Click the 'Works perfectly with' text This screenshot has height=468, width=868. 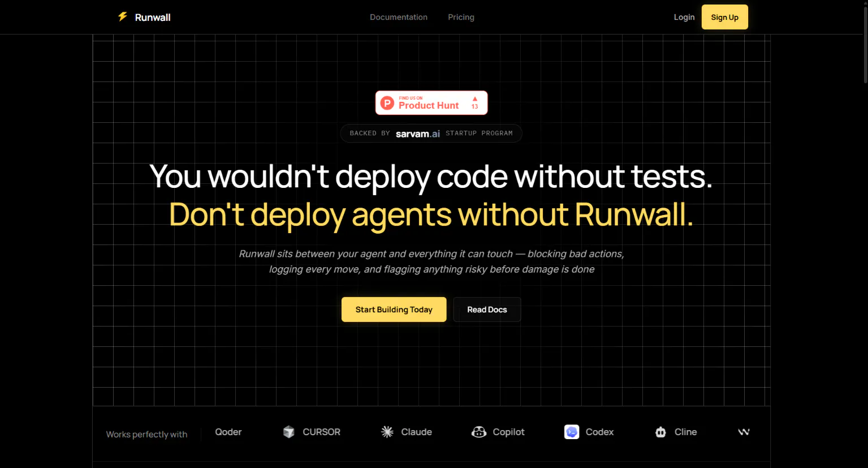[x=147, y=435]
